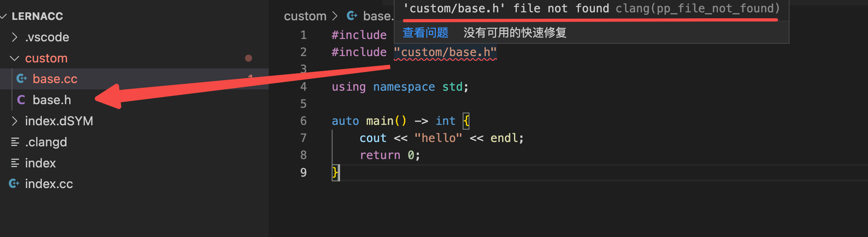
Task: Collapse the custom folder chevron
Action: [15, 58]
